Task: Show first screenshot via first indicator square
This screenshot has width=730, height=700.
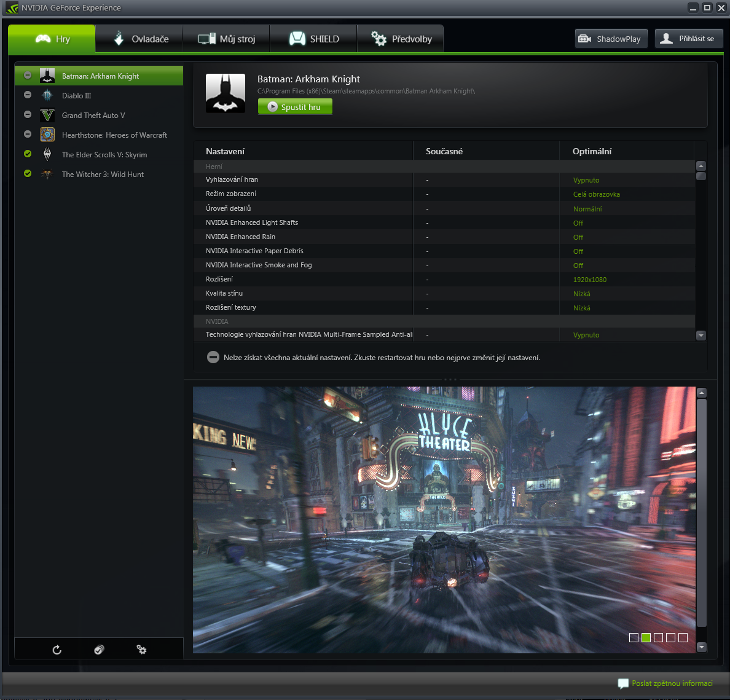Action: tap(634, 637)
